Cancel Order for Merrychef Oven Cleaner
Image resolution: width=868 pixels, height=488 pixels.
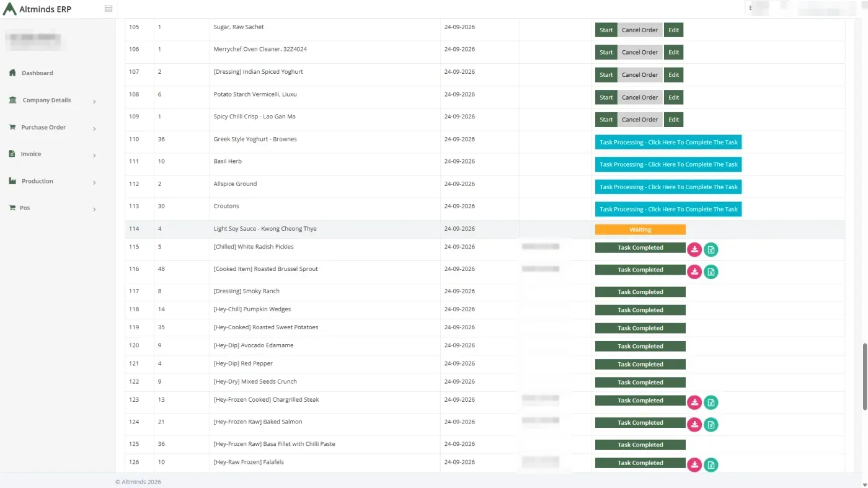[x=640, y=52]
